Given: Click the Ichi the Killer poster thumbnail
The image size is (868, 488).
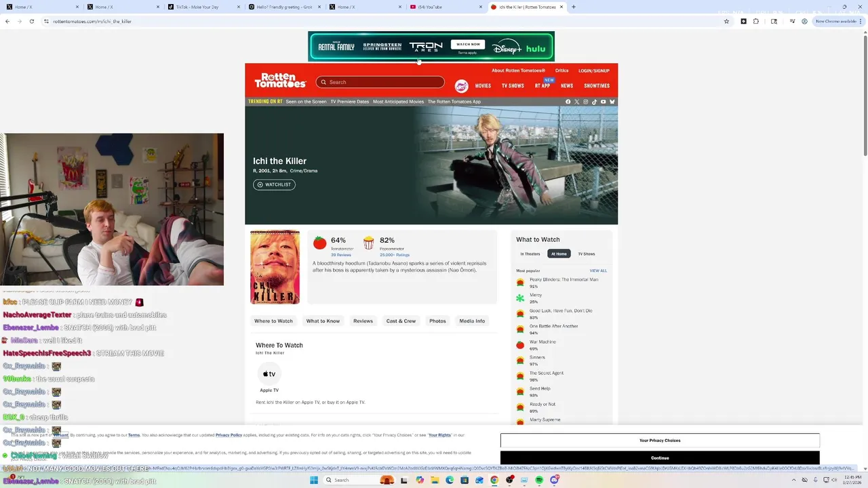Looking at the screenshot, I should tap(275, 267).
